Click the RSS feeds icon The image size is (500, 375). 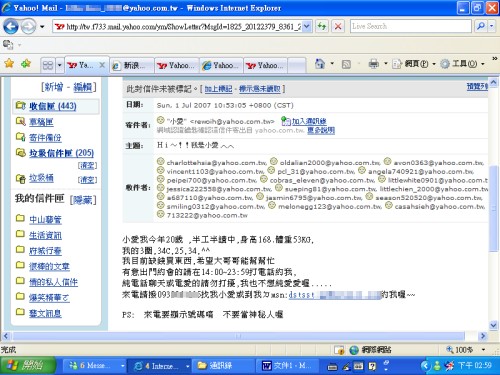[x=346, y=64]
